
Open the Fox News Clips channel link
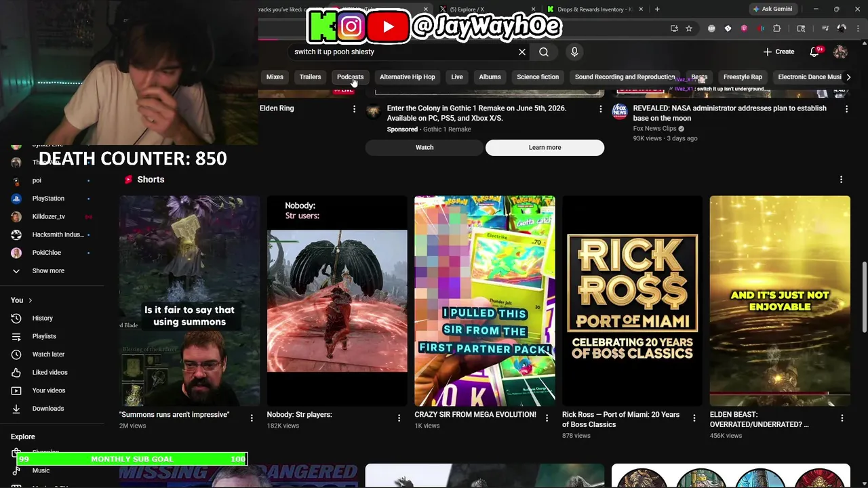coord(654,128)
